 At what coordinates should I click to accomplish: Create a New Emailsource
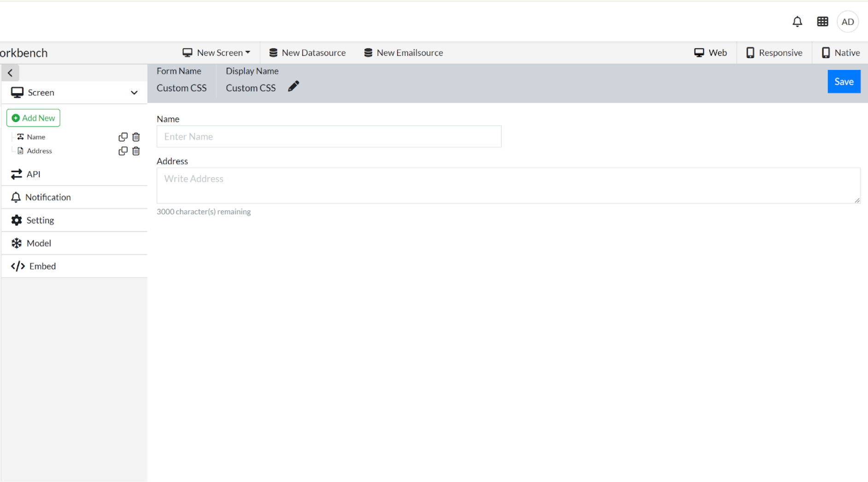[404, 53]
